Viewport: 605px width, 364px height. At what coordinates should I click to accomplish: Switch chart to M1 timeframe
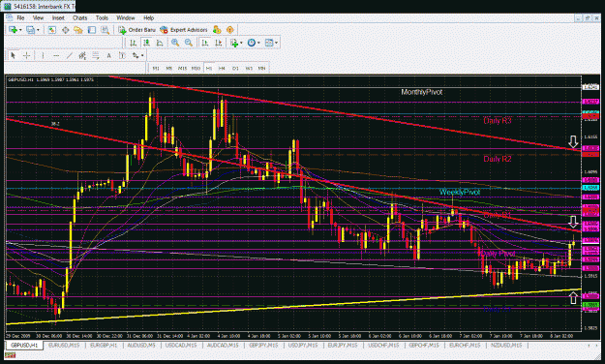(x=156, y=69)
